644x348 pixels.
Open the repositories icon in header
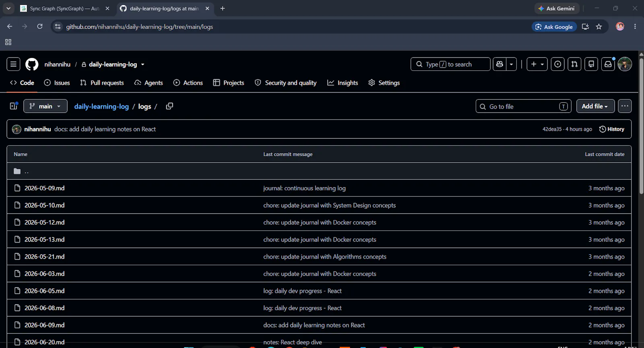coord(591,64)
